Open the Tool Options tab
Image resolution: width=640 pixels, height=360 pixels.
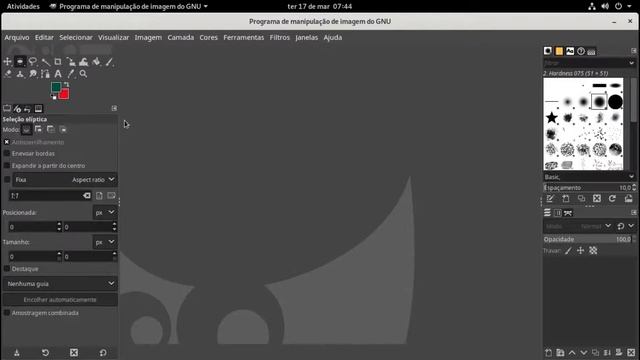[7, 109]
